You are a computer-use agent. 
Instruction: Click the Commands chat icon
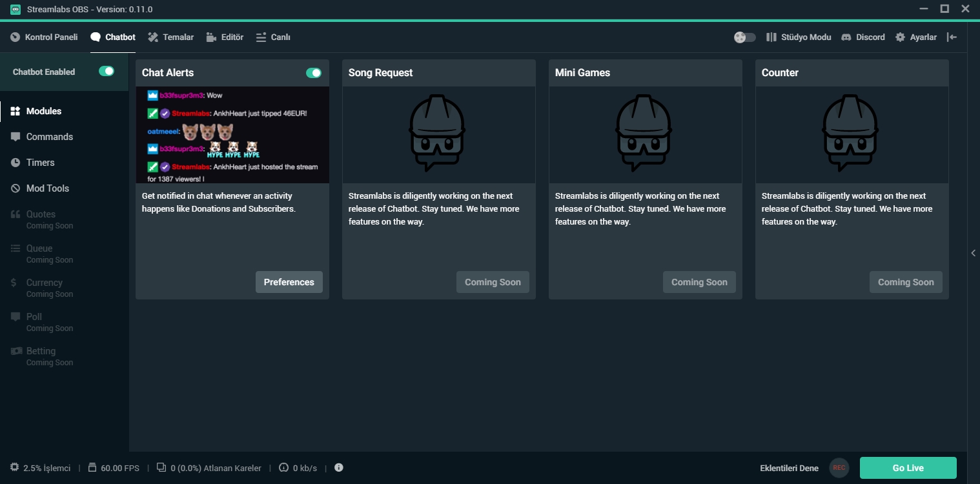[15, 137]
